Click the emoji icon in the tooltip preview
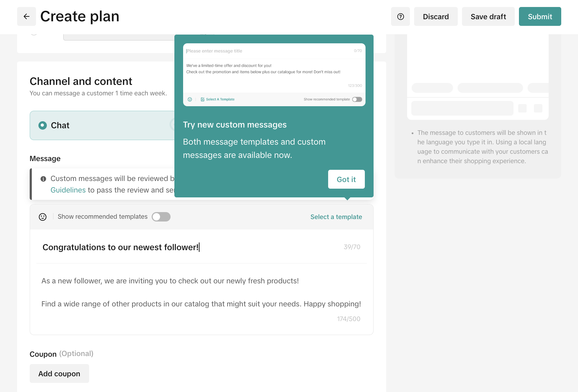Screen dimensions: 578x392 coord(190,99)
